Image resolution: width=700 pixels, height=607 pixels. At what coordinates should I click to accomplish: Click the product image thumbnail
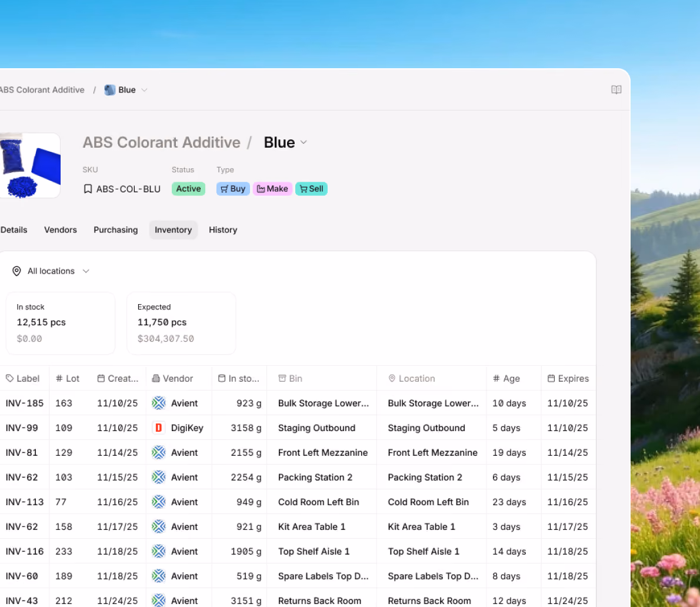30,166
